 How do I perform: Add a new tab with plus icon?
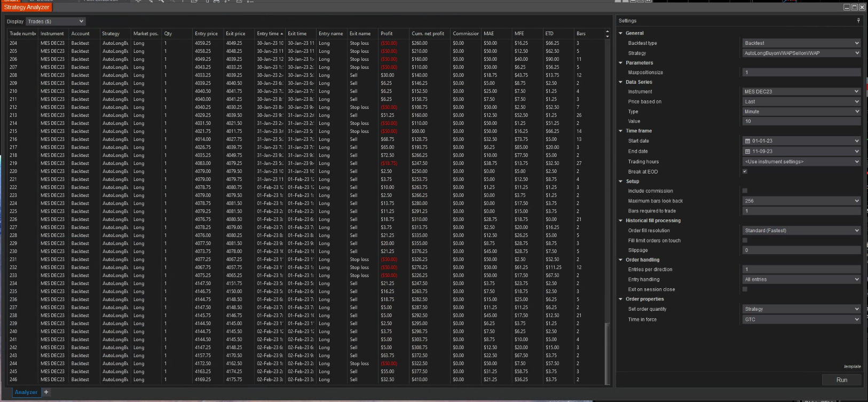(x=46, y=392)
